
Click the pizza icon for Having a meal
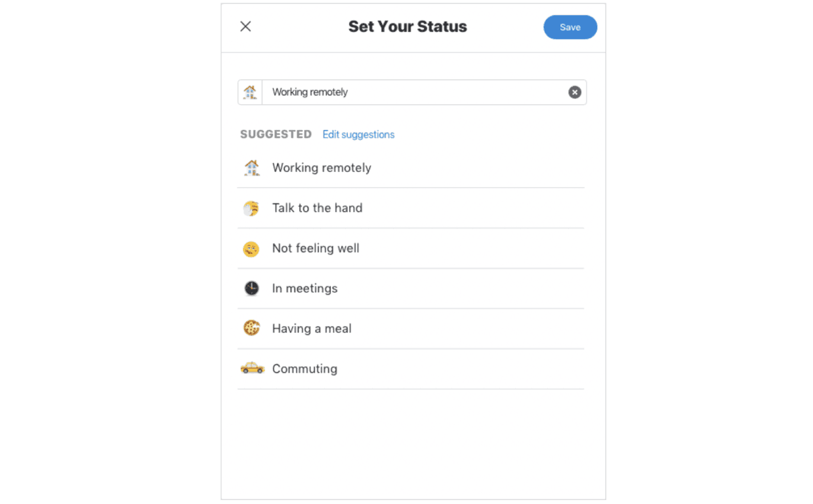(251, 329)
